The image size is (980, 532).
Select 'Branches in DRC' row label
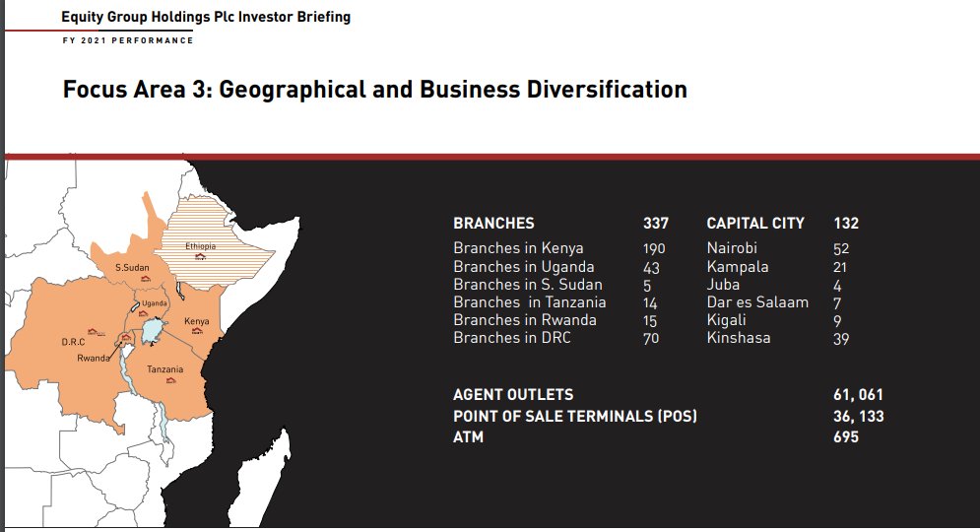pos(512,338)
